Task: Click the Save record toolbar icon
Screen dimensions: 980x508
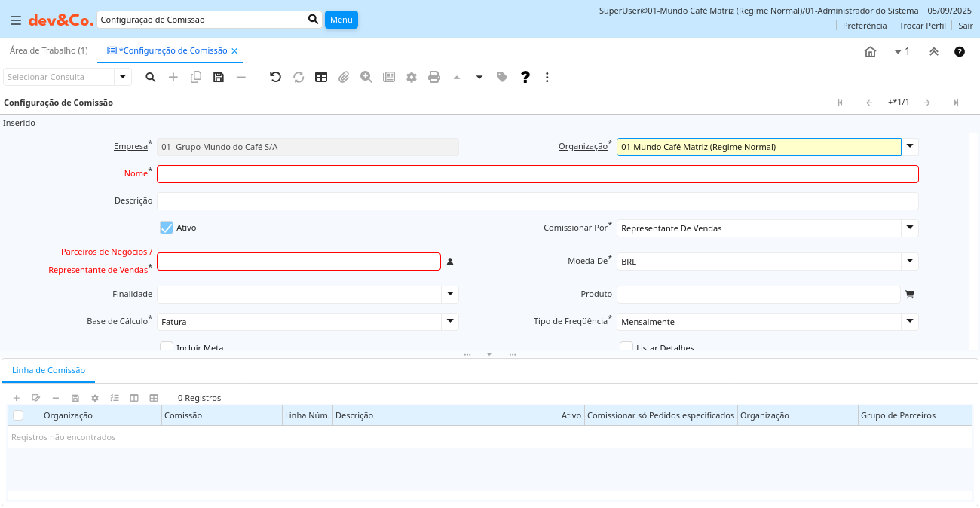Action: click(219, 77)
